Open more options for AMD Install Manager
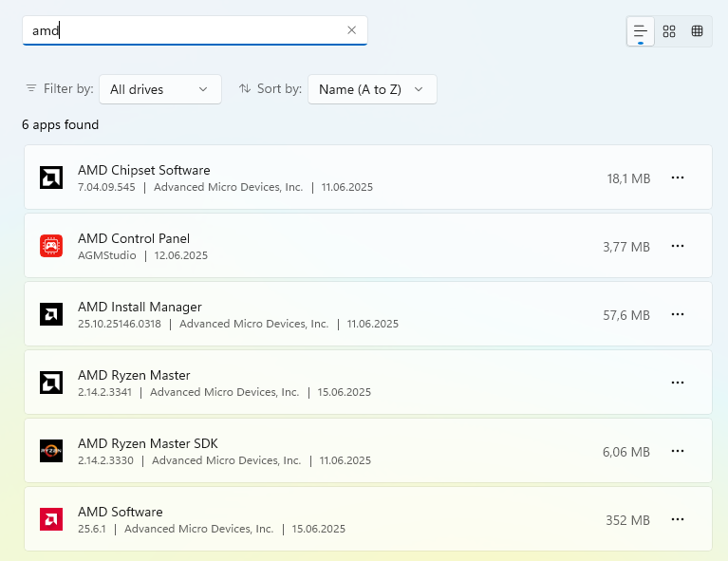 coord(678,314)
